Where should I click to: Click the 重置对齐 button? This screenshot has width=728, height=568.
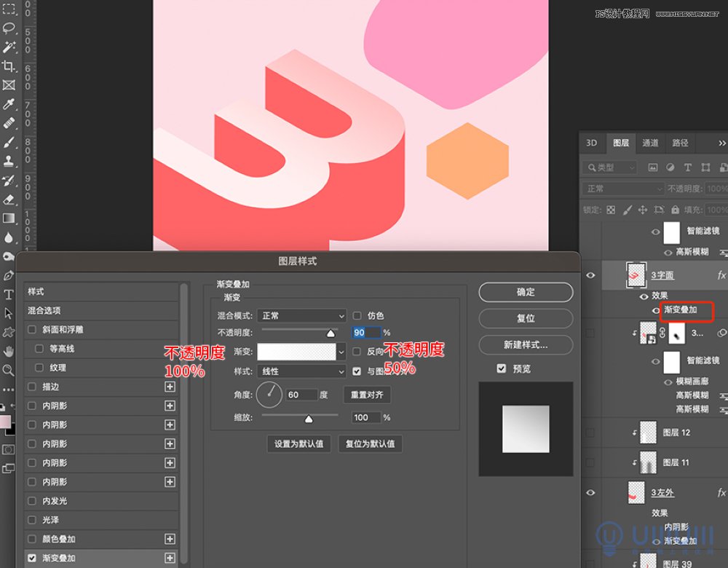pos(367,395)
